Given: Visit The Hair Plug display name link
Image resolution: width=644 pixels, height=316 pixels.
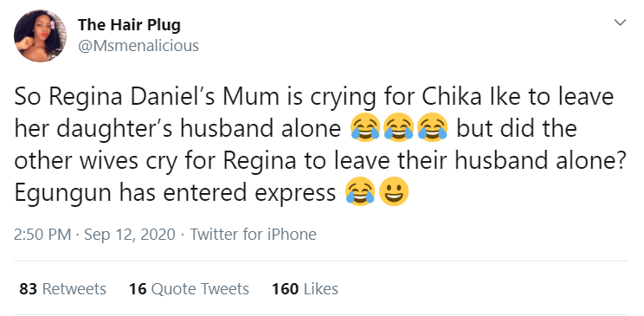Looking at the screenshot, I should 129,25.
